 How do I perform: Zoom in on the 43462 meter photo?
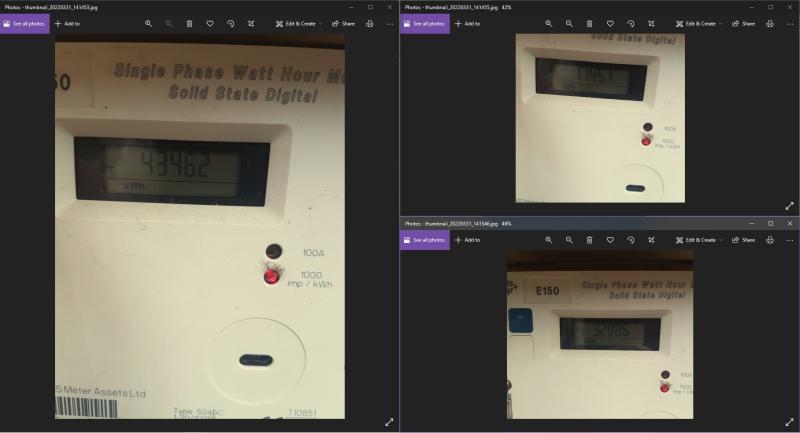148,24
